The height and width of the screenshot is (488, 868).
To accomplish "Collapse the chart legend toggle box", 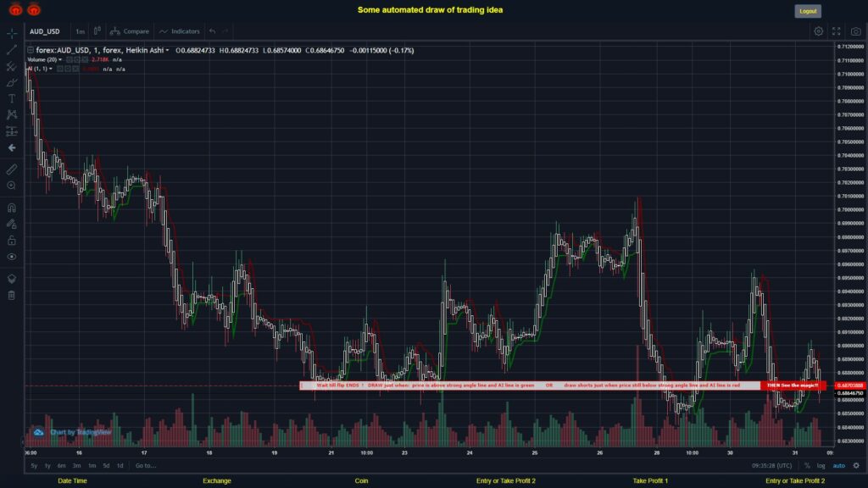I will (x=31, y=50).
